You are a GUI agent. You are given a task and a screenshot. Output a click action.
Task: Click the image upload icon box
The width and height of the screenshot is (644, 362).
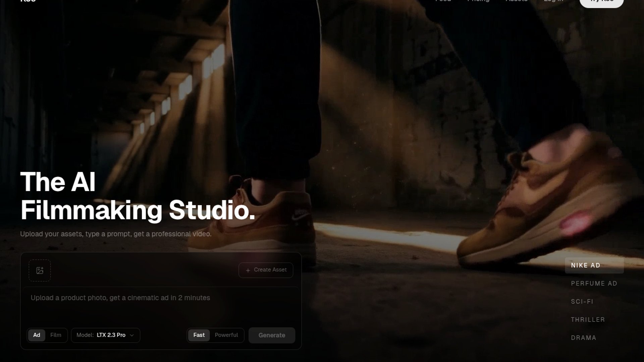pyautogui.click(x=40, y=270)
